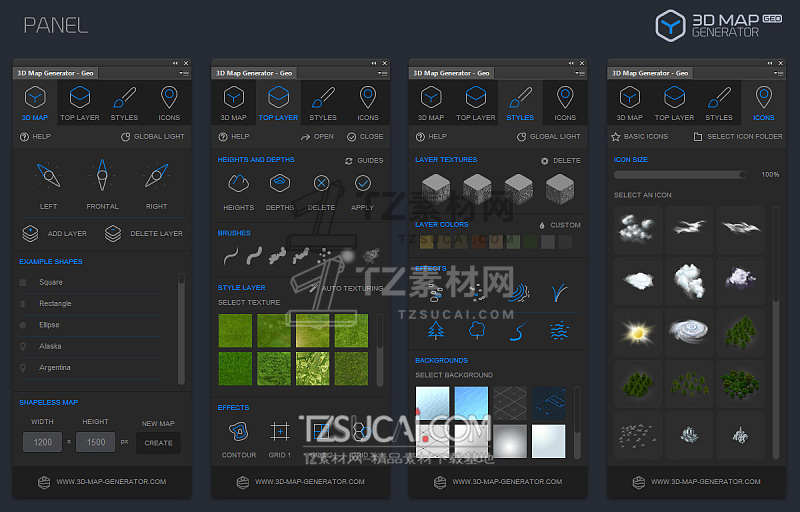This screenshot has height=512, width=800.
Task: Switch to 3D Map tab in first panel
Action: pyautogui.click(x=35, y=103)
